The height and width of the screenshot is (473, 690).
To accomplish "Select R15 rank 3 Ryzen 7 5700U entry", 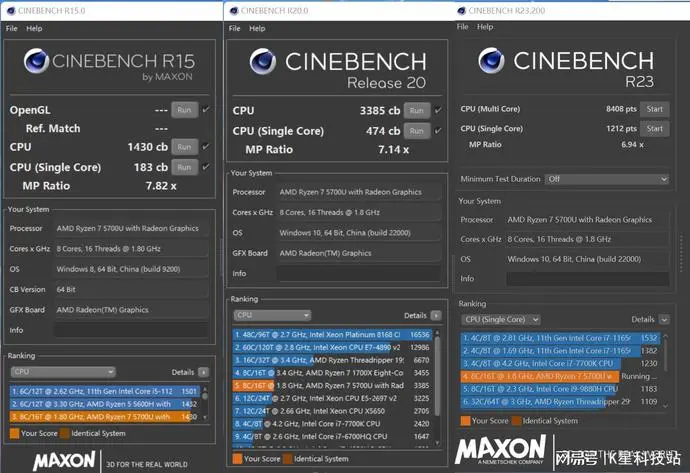I will [105, 417].
